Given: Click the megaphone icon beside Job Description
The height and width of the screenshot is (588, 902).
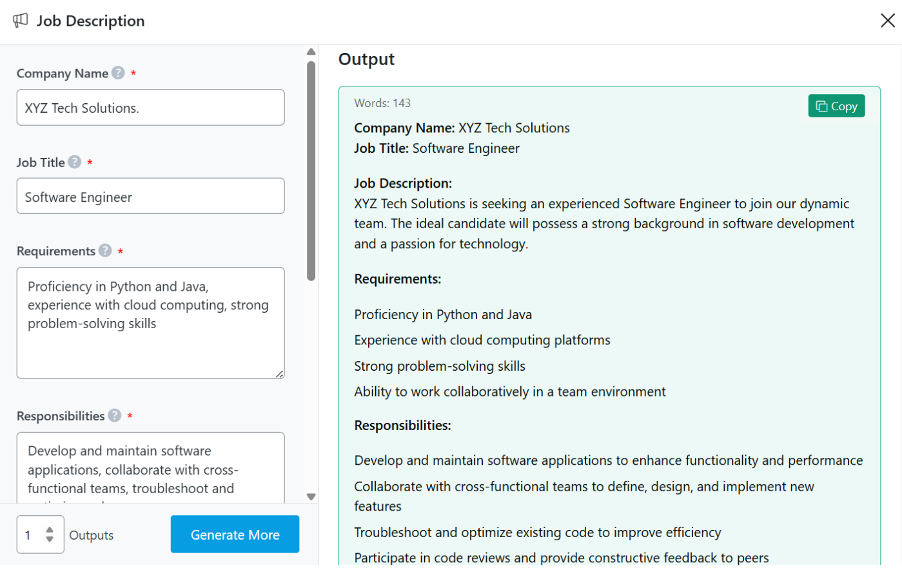Looking at the screenshot, I should click(21, 21).
